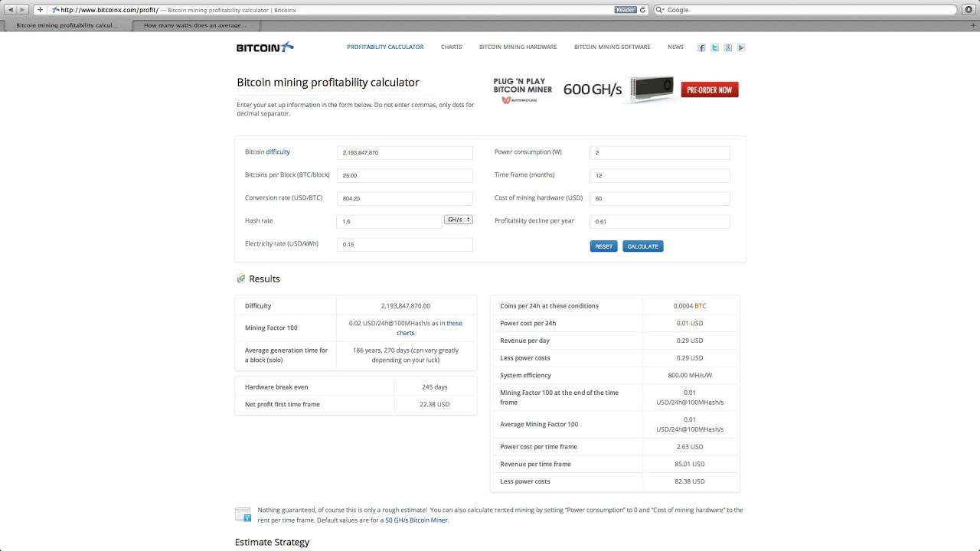The height and width of the screenshot is (551, 980).
Task: Select the '800.00 MH/s/W' efficiency value
Action: tap(690, 375)
